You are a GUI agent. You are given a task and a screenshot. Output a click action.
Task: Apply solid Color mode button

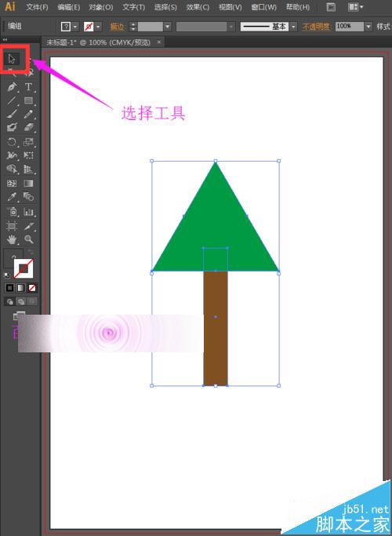pos(9,288)
